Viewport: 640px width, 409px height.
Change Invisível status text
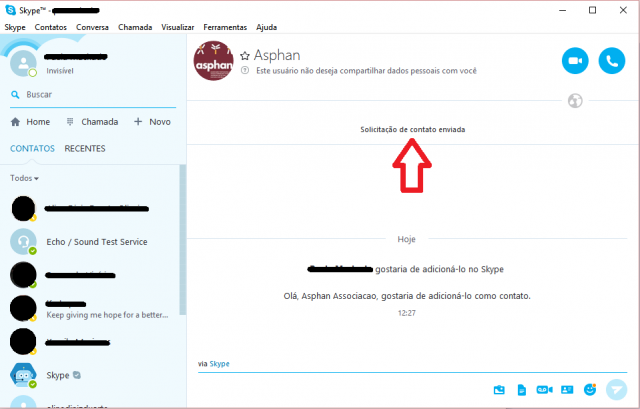60,71
